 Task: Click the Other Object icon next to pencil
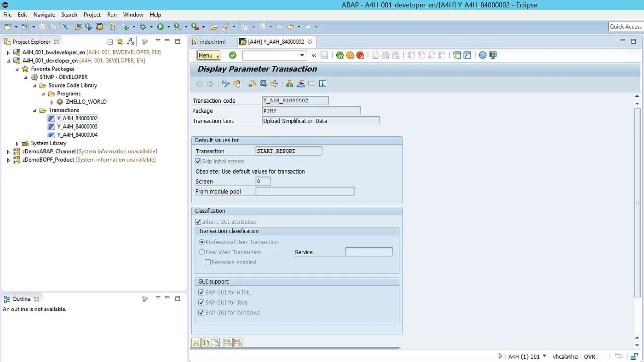pyautogui.click(x=237, y=84)
